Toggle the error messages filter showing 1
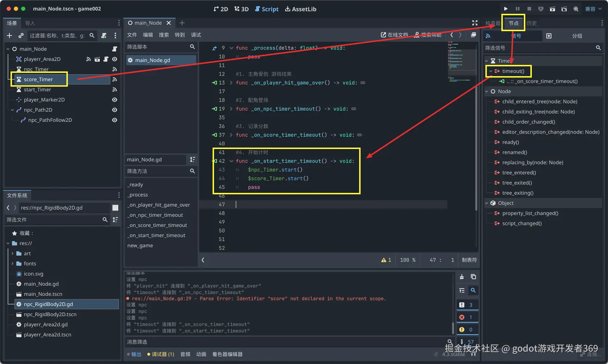The width and height of the screenshot is (608, 364). pos(467,317)
